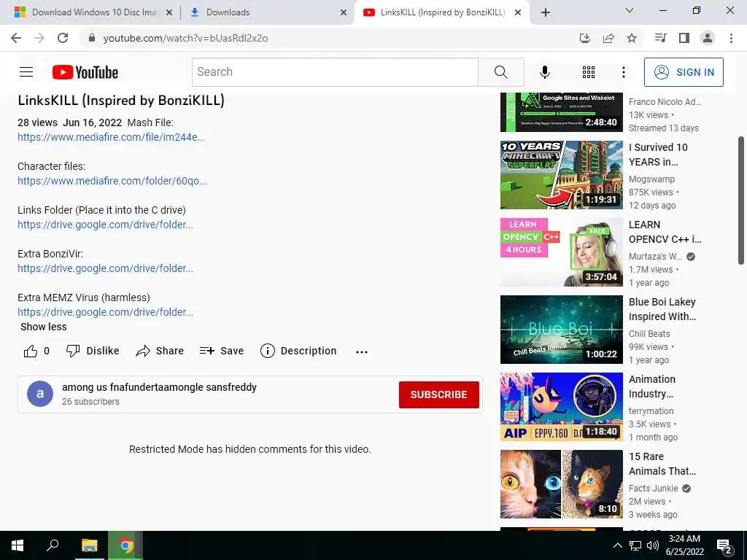Open the Description info button
Screen dimensions: 747x560
click(x=298, y=351)
